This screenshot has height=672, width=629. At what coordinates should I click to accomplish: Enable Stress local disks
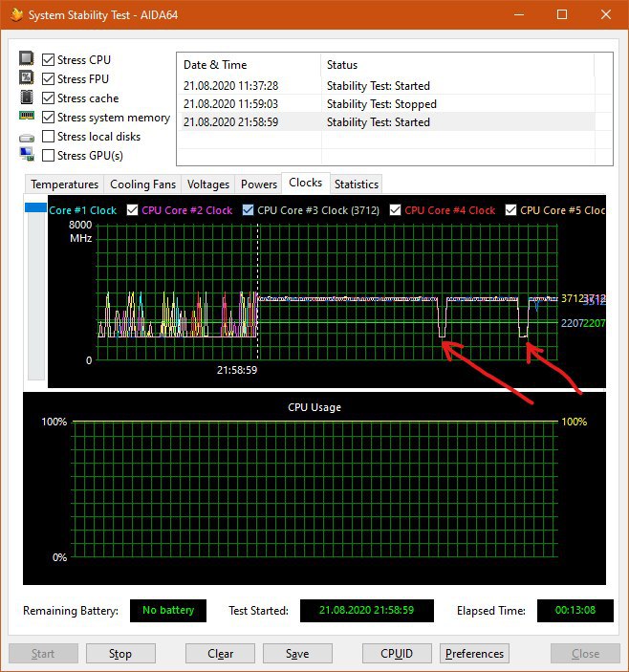(48, 137)
